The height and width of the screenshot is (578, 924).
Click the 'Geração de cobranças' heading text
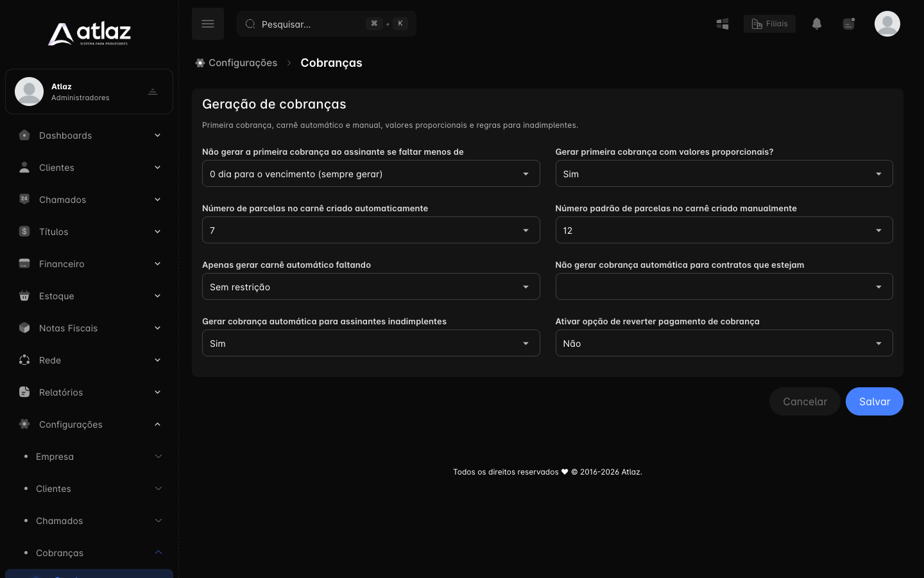(274, 104)
